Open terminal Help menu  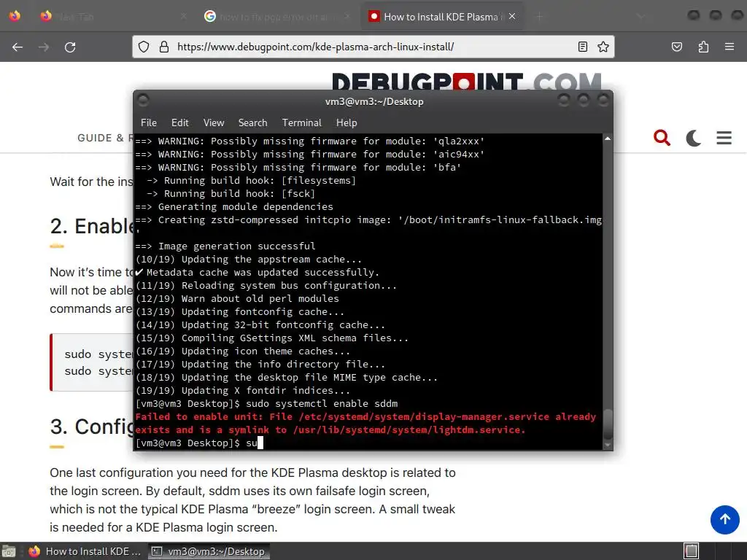click(347, 122)
